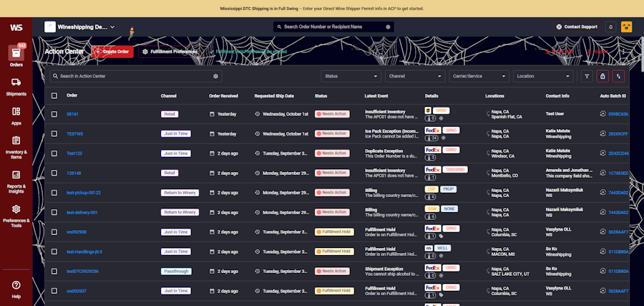Screen dimensions: 644x306
Task: Click the Search in Action Center field
Action: coord(136,76)
